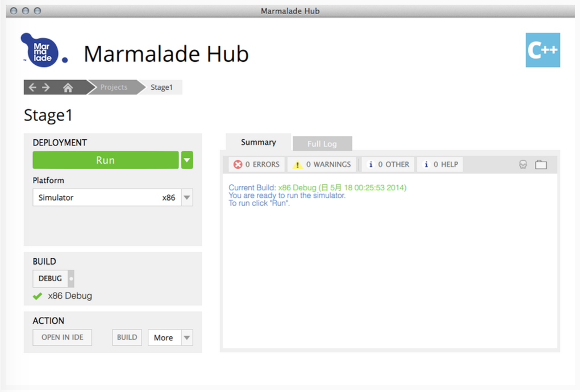
Task: Click the green checkmark next to x86 Debug
Action: point(38,296)
